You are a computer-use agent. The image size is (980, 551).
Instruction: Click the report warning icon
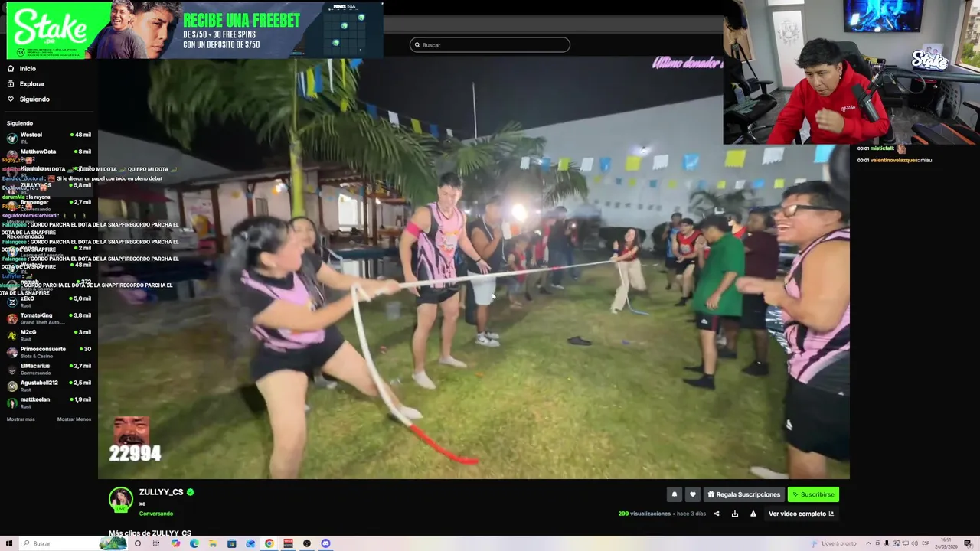(x=753, y=514)
